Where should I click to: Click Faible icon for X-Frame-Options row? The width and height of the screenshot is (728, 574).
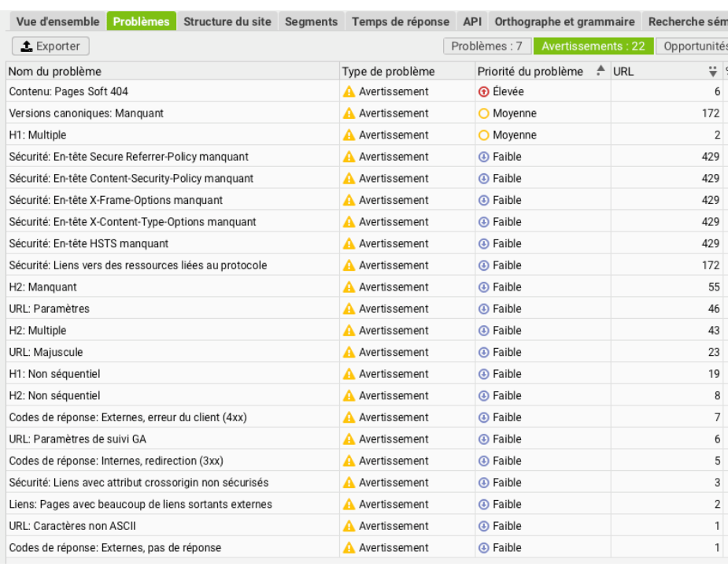483,200
